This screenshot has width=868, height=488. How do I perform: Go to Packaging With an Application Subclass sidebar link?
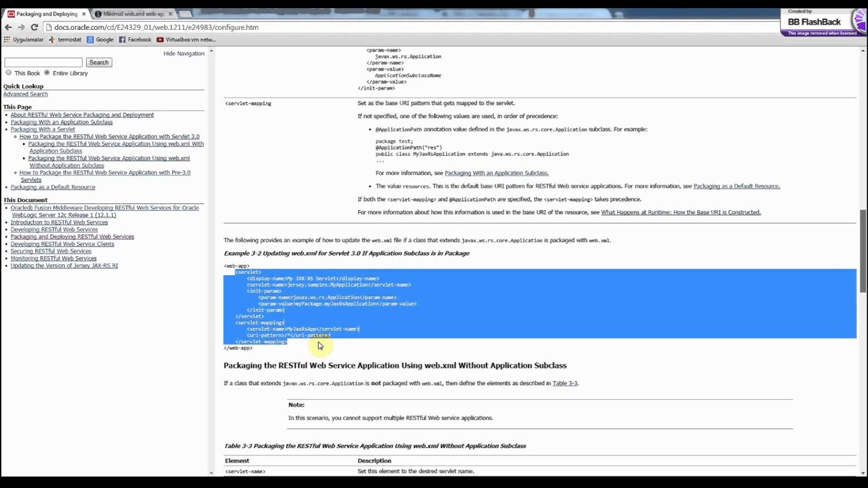[x=62, y=122]
